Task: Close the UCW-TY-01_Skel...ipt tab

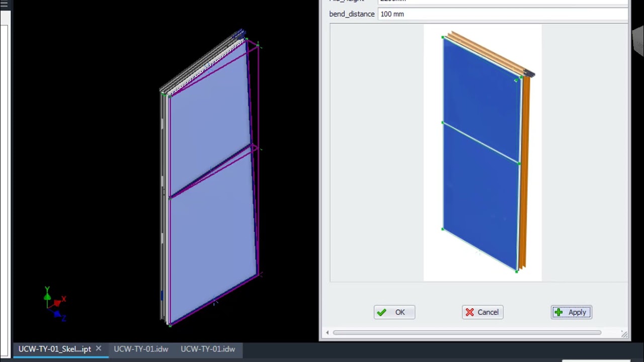Action: 99,348
